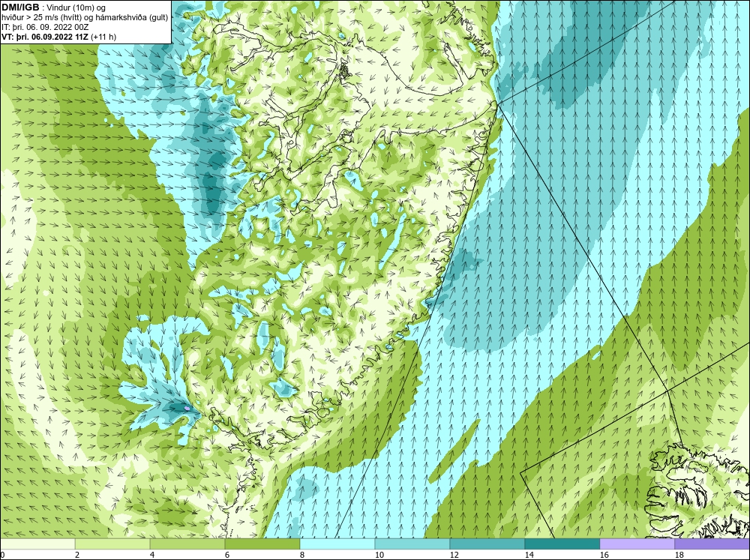Click the 4–6 m/s green legend swatch
The height and width of the screenshot is (560, 750).
187,544
